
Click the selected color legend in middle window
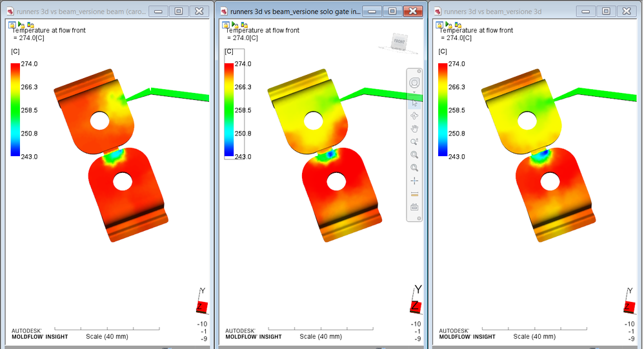pos(234,104)
